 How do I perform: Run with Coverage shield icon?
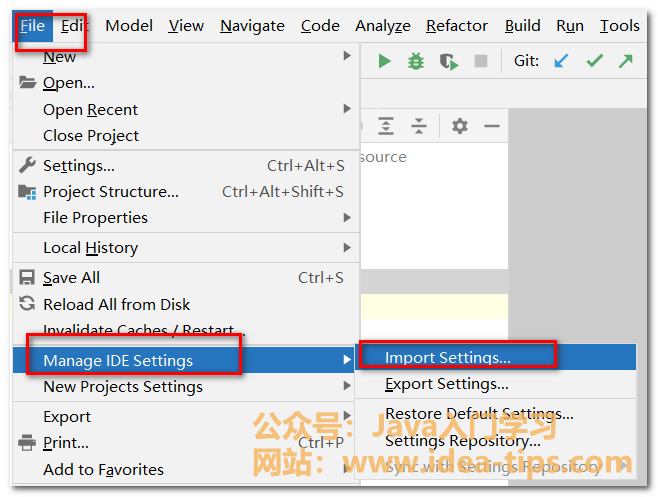[448, 61]
